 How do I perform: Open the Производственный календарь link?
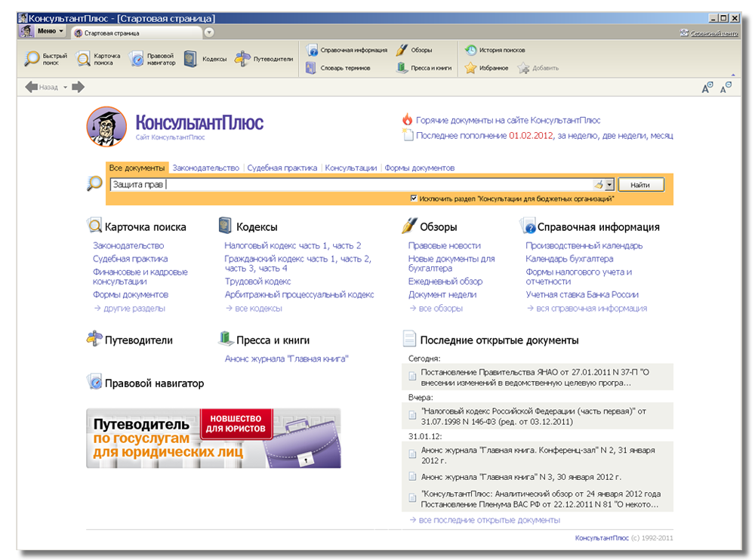[584, 245]
